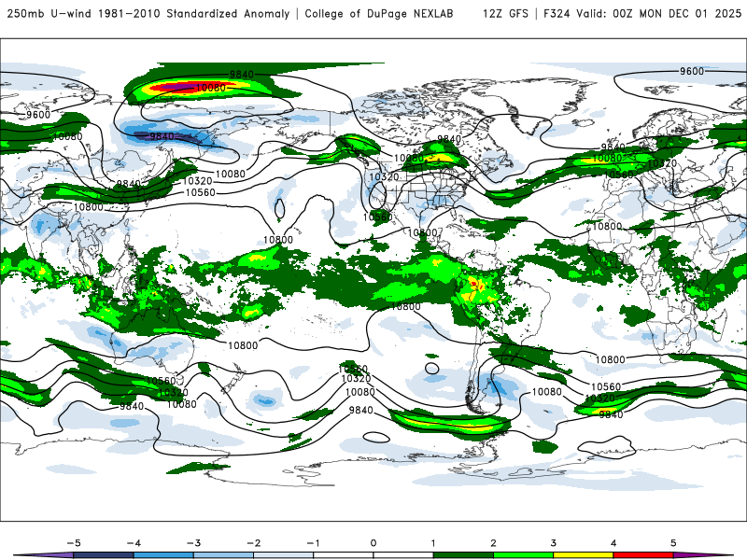Click the 9840 label inside the dark blue minimum
This screenshot has width=747, height=560.
point(162,136)
